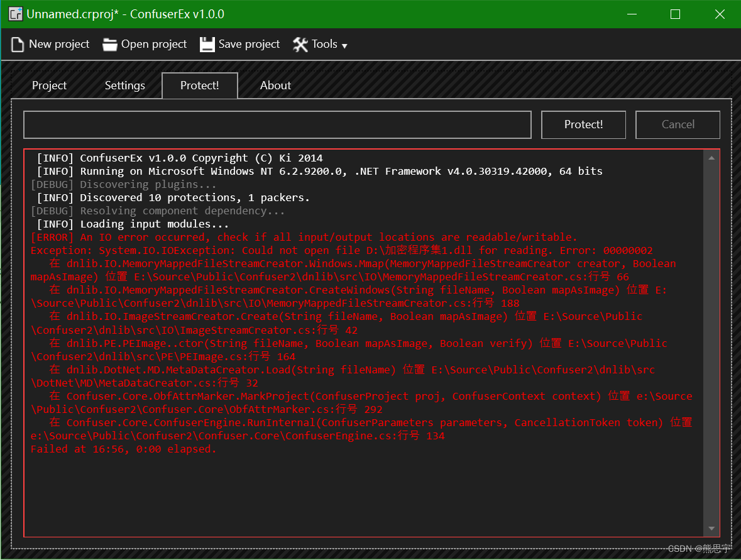Switch to the Project tab

tap(49, 85)
